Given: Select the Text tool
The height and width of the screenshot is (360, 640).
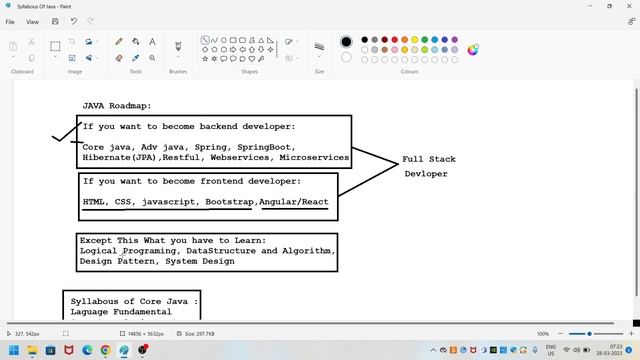Looking at the screenshot, I should click(x=152, y=42).
